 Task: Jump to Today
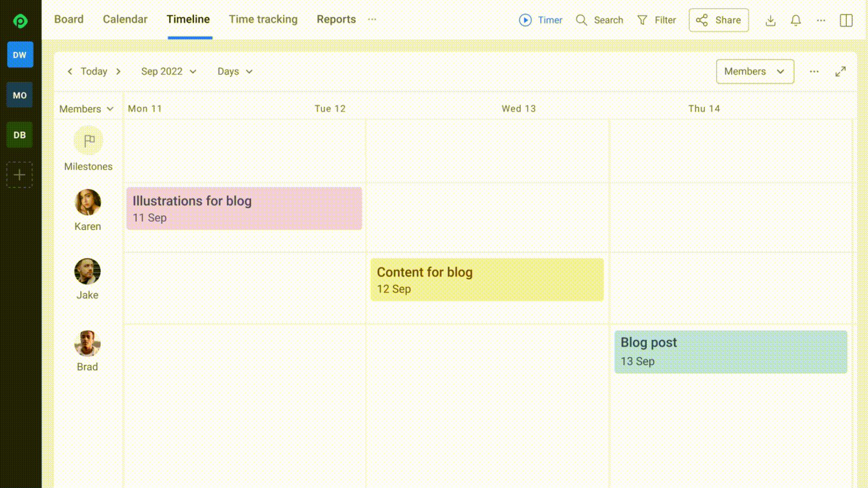(94, 72)
